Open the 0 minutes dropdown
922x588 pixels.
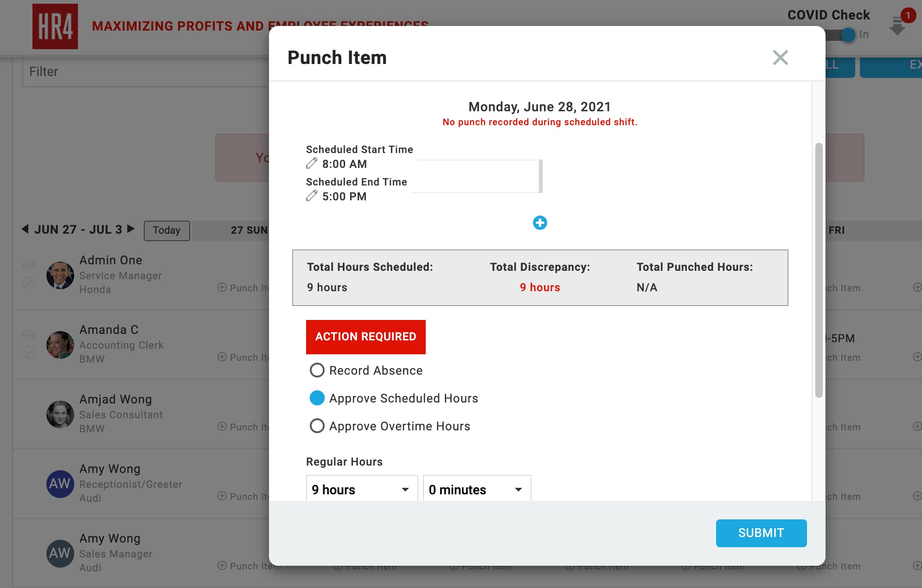click(477, 489)
